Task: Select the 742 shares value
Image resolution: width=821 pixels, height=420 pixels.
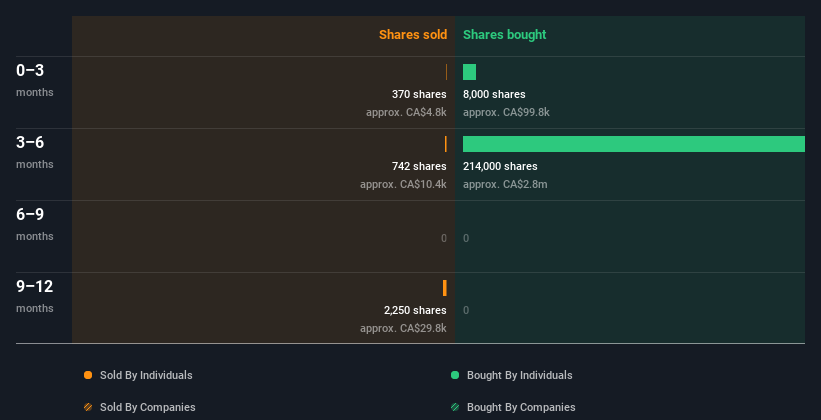Action: point(419,166)
